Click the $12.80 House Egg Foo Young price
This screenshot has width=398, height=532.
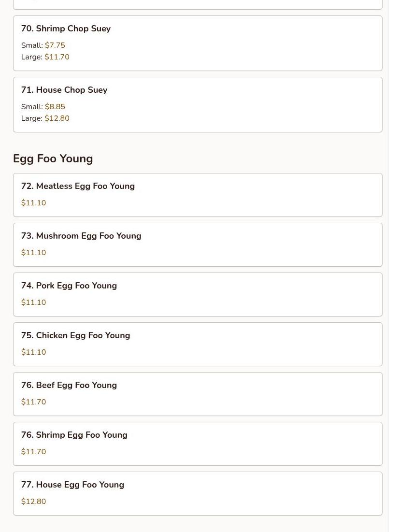(33, 502)
